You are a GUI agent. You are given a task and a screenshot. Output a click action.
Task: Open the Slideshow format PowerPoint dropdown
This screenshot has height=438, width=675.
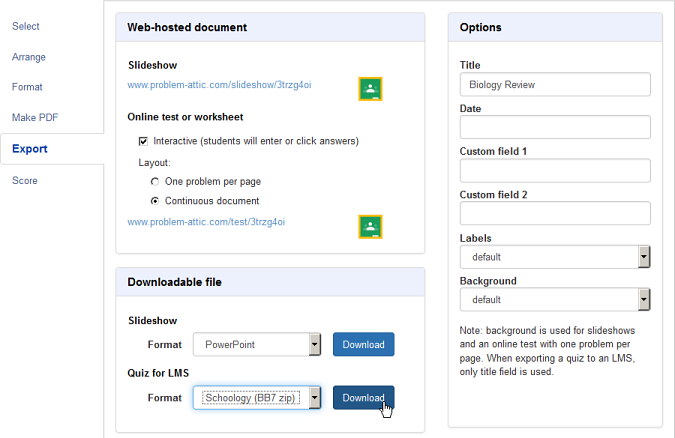[257, 345]
